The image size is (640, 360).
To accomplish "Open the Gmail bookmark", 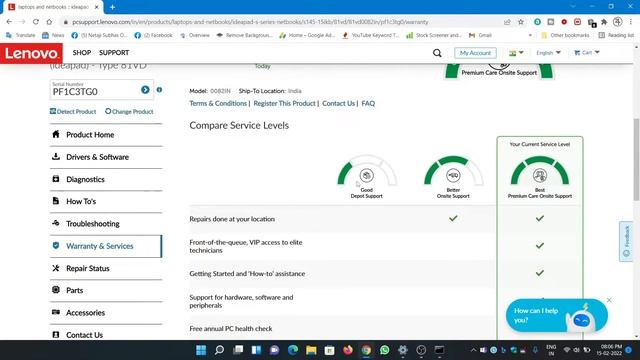I will (x=480, y=36).
